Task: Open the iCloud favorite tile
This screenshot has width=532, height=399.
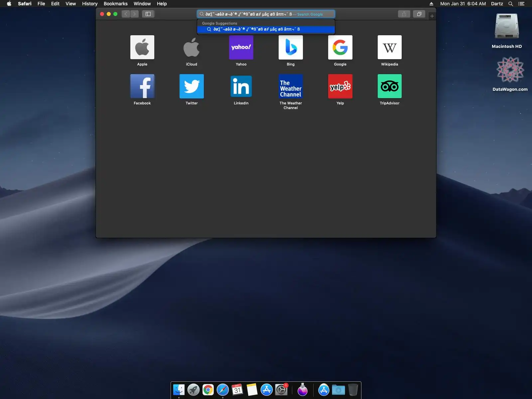Action: tap(192, 47)
